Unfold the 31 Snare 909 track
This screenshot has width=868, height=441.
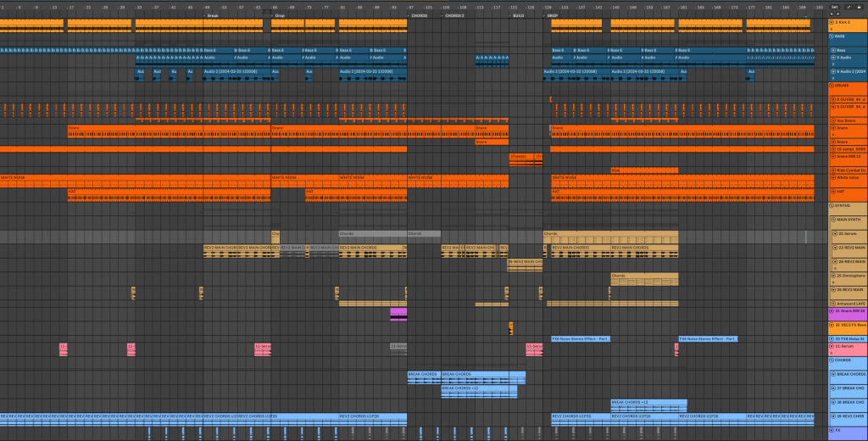pyautogui.click(x=832, y=311)
